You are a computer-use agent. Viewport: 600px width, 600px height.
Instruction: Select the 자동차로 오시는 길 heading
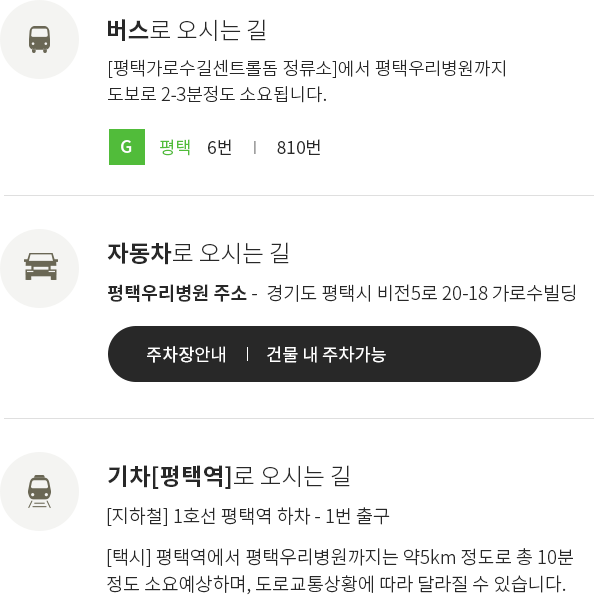click(198, 253)
